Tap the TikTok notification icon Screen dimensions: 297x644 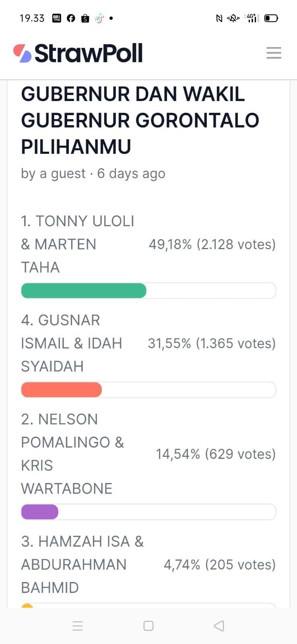pos(99,18)
